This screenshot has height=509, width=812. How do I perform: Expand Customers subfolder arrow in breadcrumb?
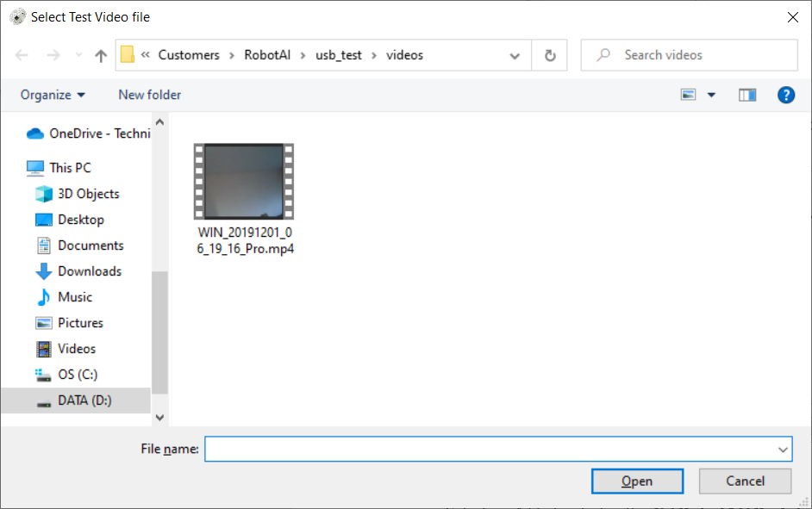[232, 55]
